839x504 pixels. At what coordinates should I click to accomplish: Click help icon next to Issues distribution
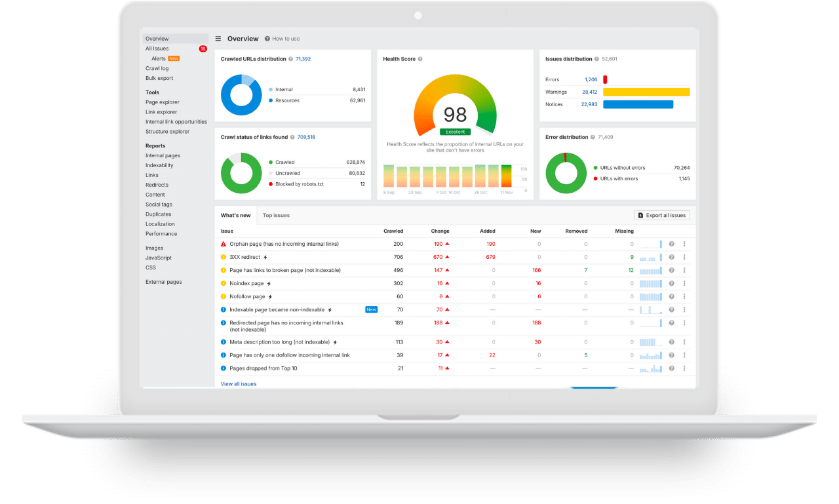[x=596, y=58]
